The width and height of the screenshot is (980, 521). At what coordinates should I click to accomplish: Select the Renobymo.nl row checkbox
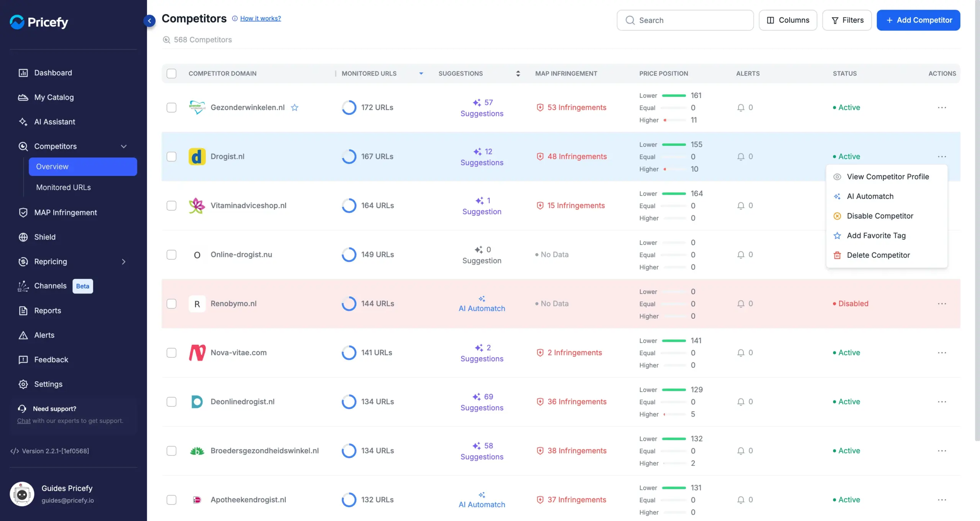tap(171, 304)
